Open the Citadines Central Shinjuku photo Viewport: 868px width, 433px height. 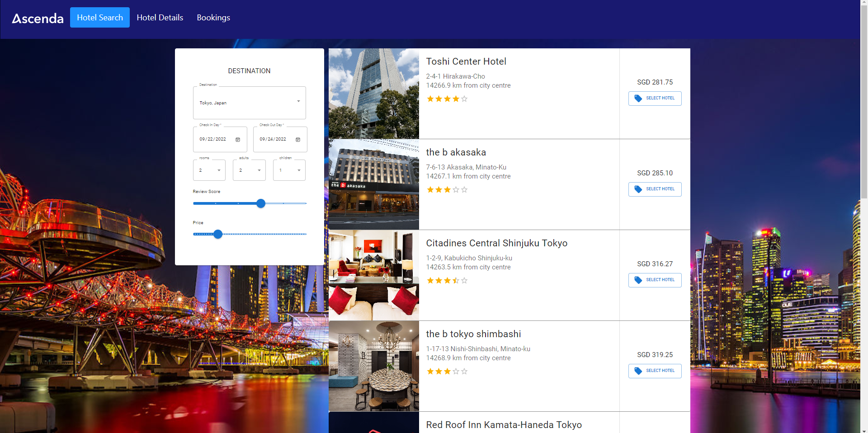[374, 275]
